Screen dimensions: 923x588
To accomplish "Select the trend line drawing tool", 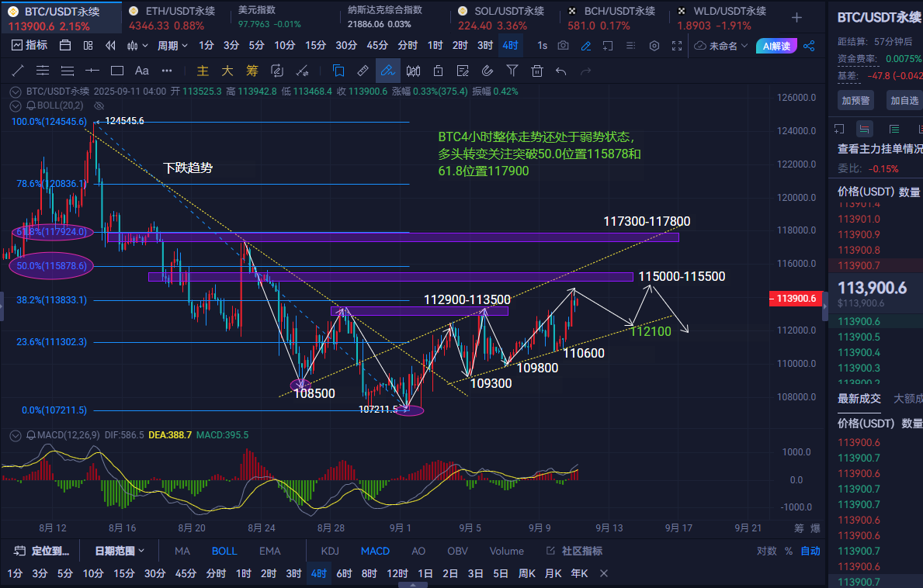I will pyautogui.click(x=19, y=71).
